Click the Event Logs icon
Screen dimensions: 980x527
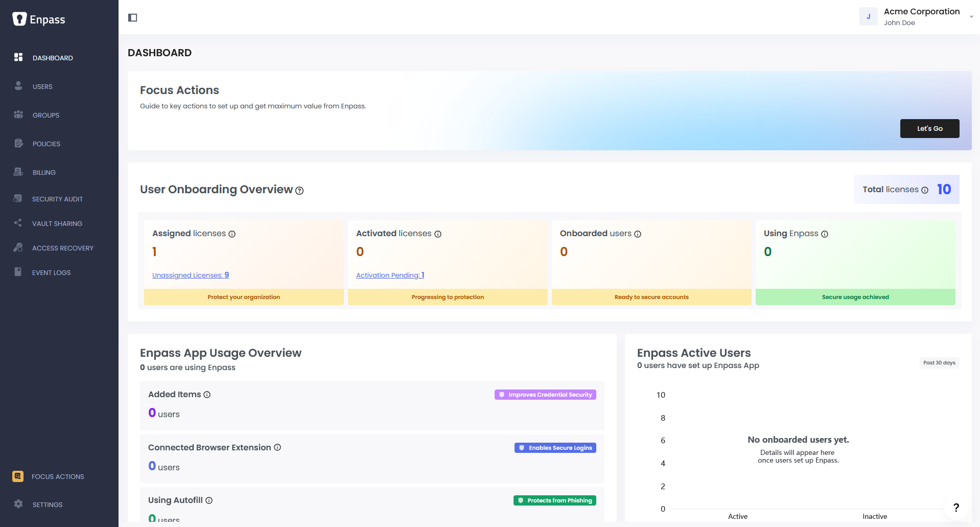[18, 272]
